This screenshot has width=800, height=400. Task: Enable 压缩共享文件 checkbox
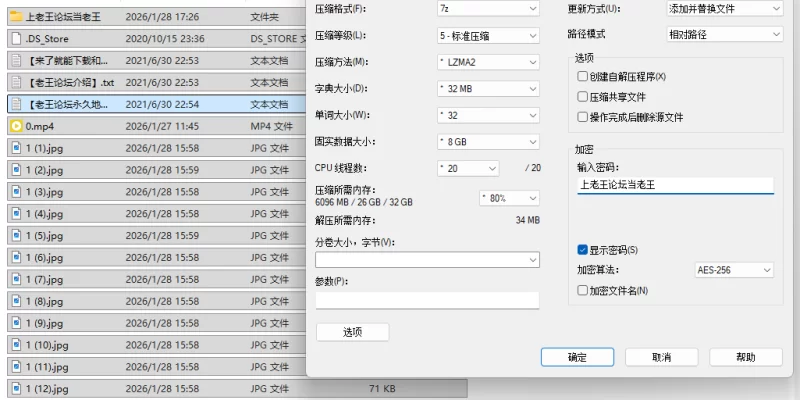click(x=582, y=97)
